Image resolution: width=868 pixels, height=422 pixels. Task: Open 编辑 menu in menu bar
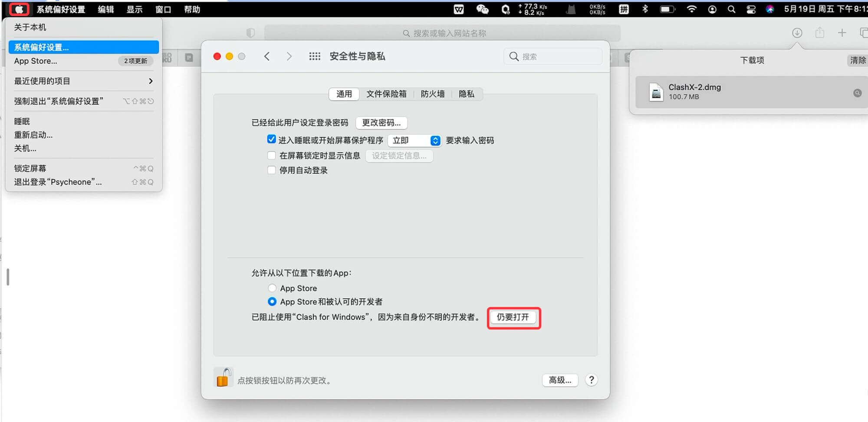106,9
